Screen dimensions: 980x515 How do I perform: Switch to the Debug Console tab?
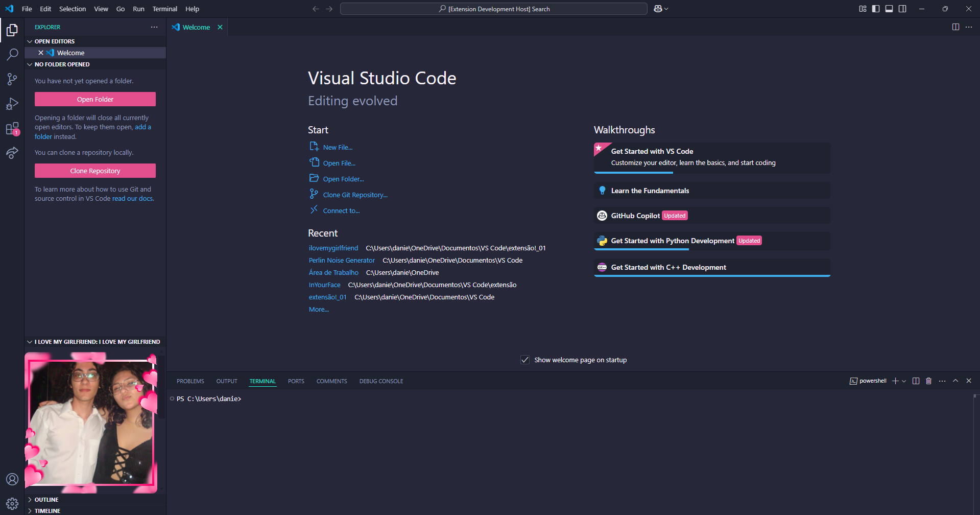381,381
